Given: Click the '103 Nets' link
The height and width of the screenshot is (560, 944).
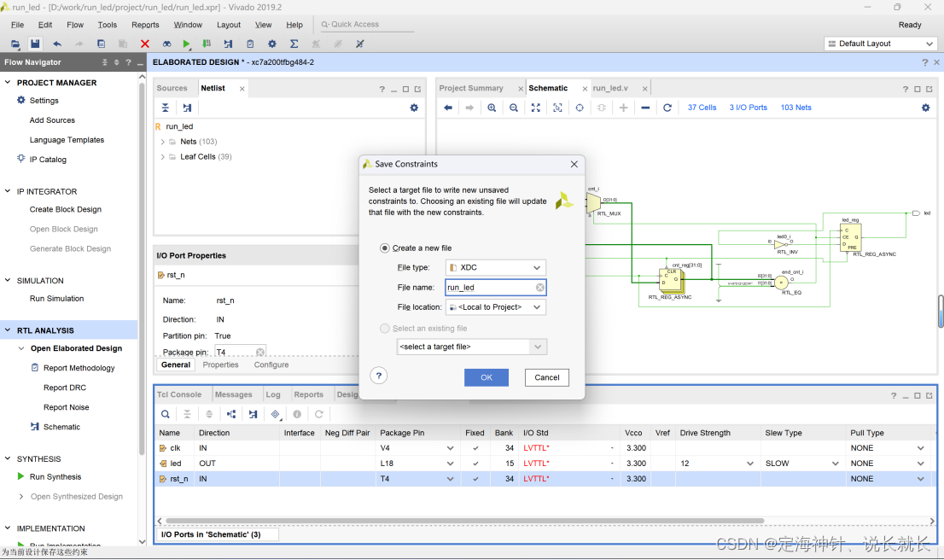Looking at the screenshot, I should 795,108.
